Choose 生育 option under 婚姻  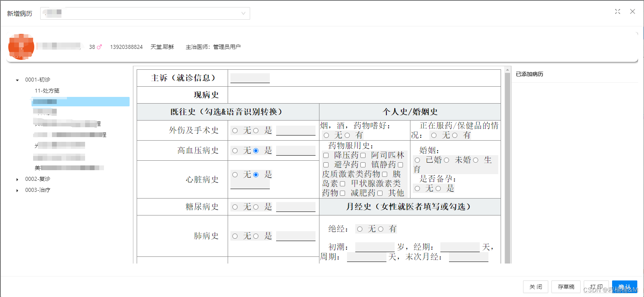coord(476,160)
